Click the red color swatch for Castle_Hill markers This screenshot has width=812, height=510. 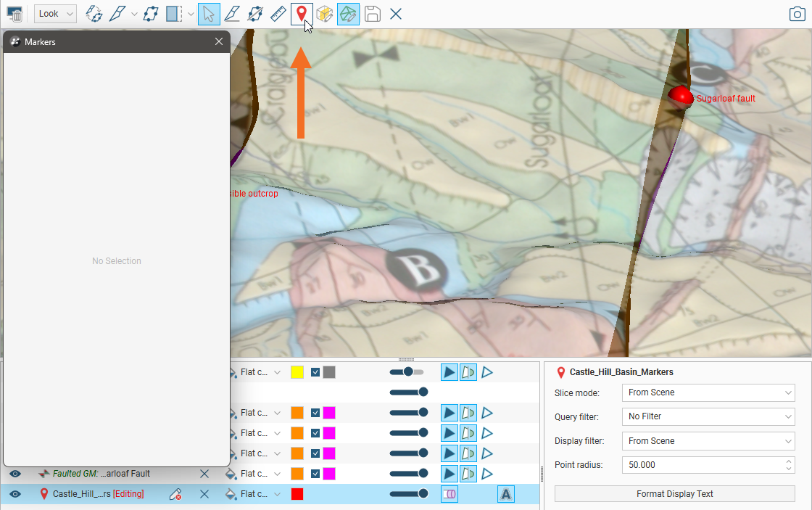(297, 494)
